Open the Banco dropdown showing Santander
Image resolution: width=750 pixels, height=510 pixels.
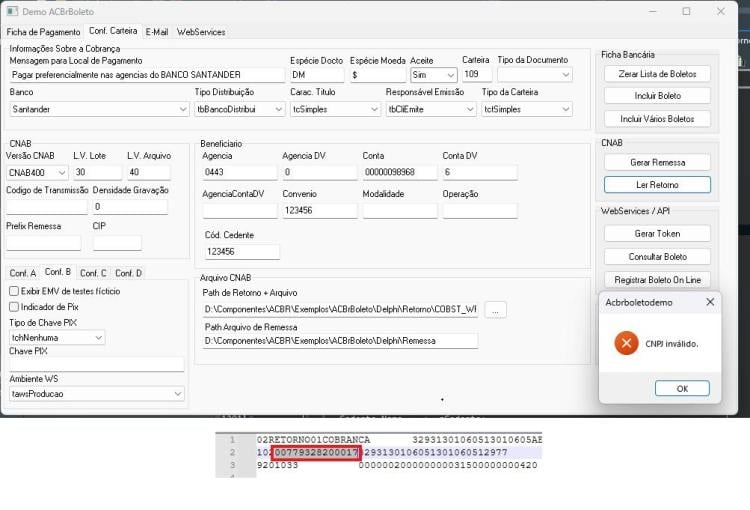tap(183, 109)
